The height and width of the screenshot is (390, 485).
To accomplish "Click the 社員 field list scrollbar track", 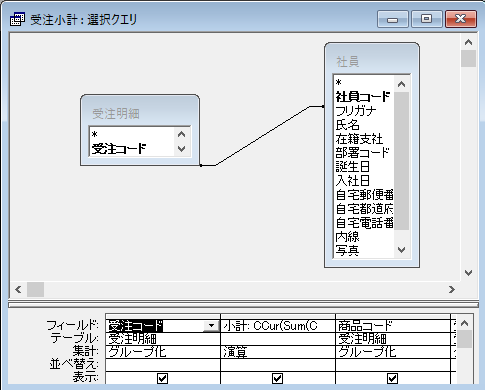I will [402, 161].
